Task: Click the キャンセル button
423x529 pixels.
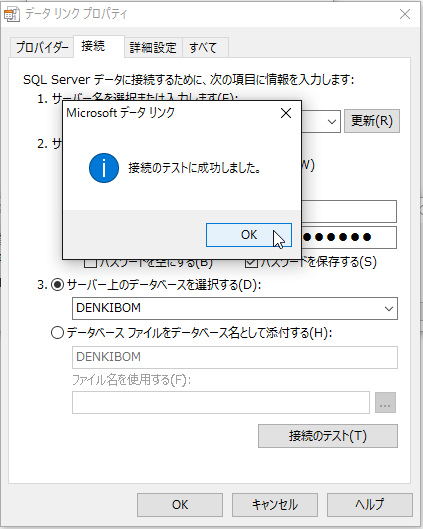Action: click(275, 505)
